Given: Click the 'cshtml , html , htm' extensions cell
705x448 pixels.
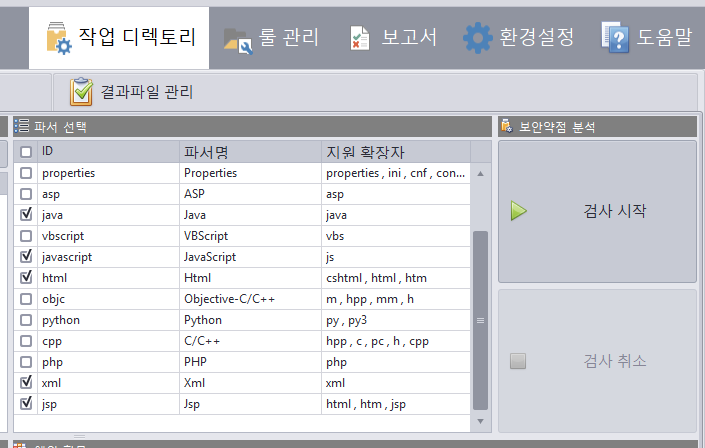Looking at the screenshot, I should 396,278.
